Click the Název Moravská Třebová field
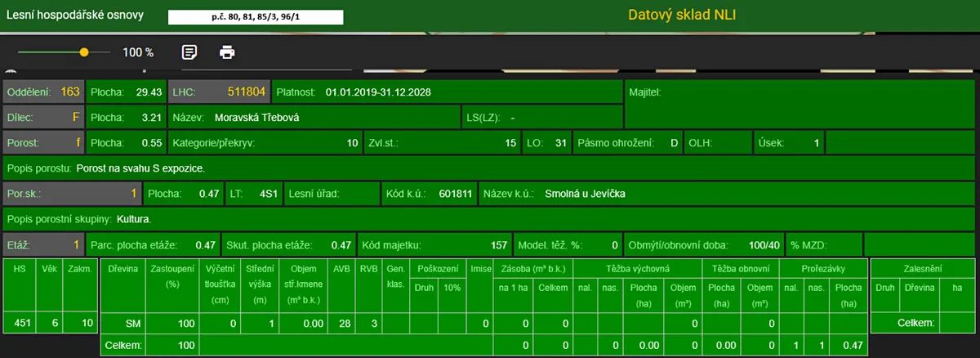The image size is (980, 358). click(314, 117)
